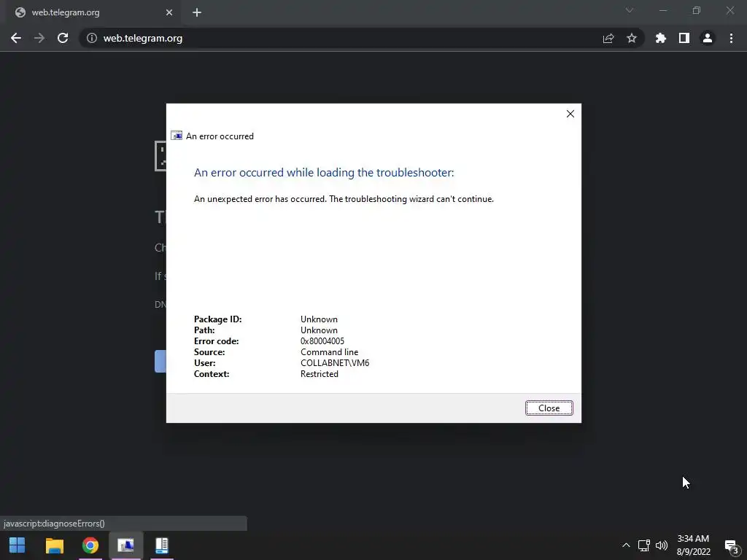This screenshot has width=747, height=560.
Task: Select the COLLABNET\VM6 user value
Action: 335,363
